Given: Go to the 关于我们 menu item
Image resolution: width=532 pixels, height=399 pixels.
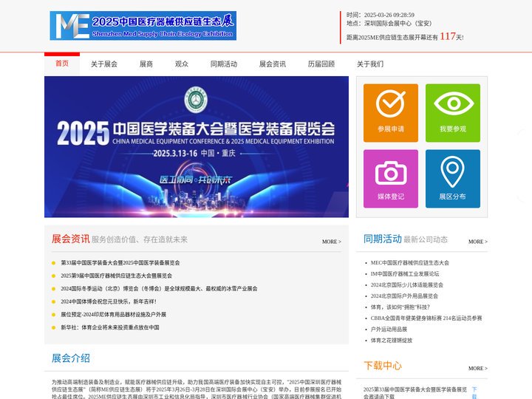Looking at the screenshot, I should pos(370,64).
